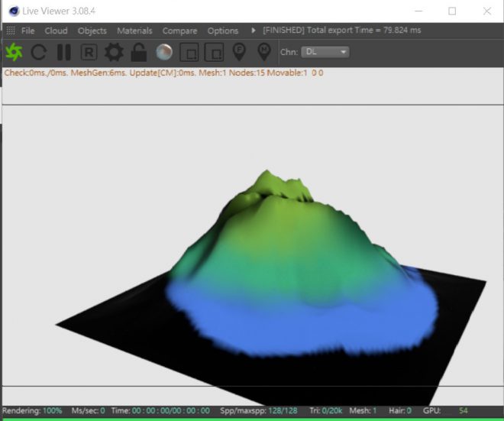Image resolution: width=504 pixels, height=421 pixels.
Task: Click the grip handle left of File
Action: [x=10, y=31]
